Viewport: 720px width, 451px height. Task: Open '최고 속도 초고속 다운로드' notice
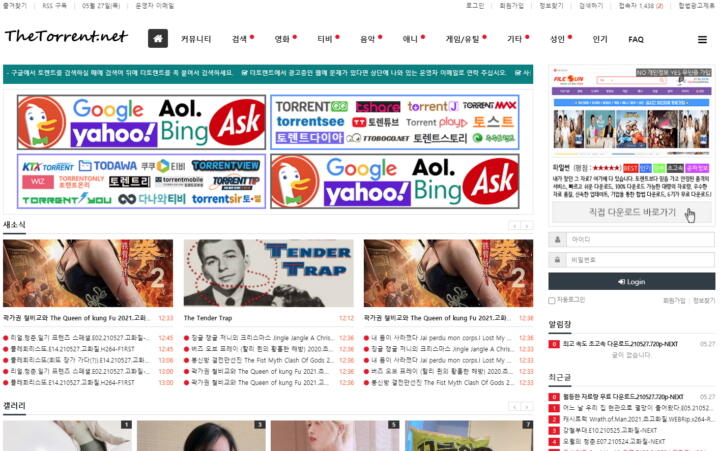click(x=620, y=344)
